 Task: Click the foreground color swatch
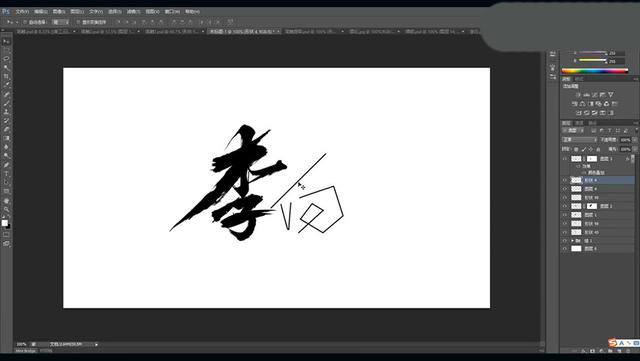pyautogui.click(x=4, y=223)
